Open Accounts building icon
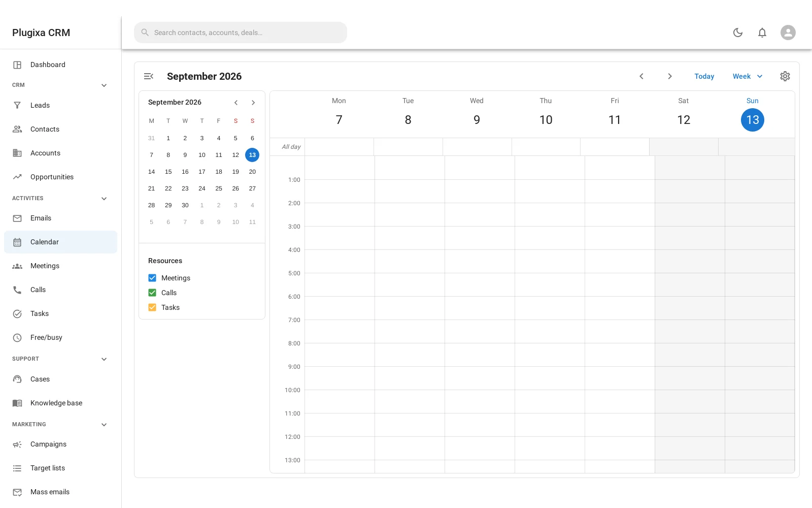 17,153
